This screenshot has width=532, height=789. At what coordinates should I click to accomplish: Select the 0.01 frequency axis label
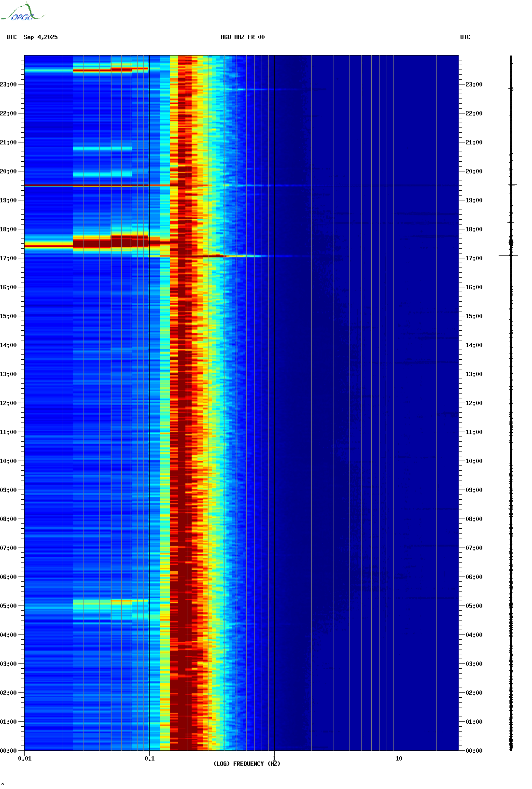25,759
